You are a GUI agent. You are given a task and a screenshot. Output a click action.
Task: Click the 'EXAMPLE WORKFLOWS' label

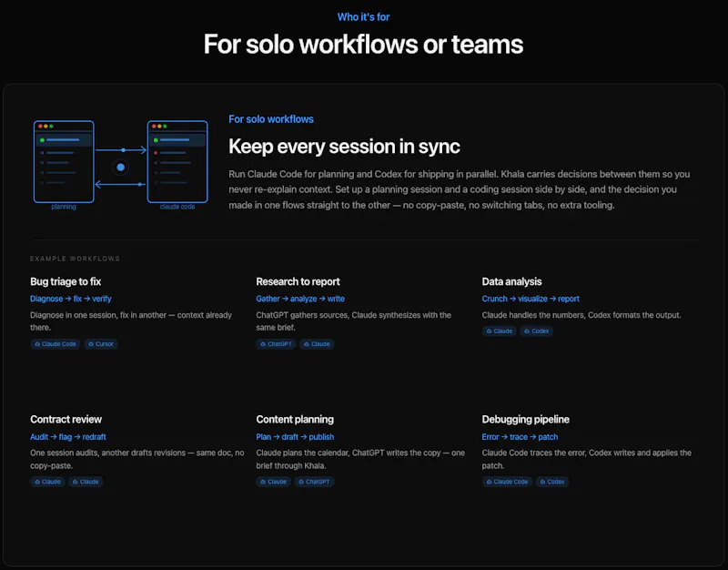pyautogui.click(x=76, y=259)
